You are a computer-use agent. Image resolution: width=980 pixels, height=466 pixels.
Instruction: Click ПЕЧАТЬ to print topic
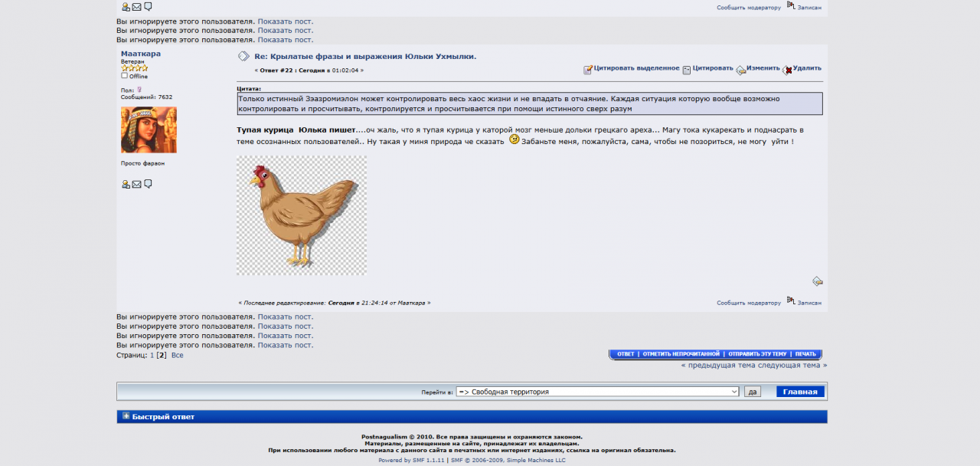[x=805, y=354]
